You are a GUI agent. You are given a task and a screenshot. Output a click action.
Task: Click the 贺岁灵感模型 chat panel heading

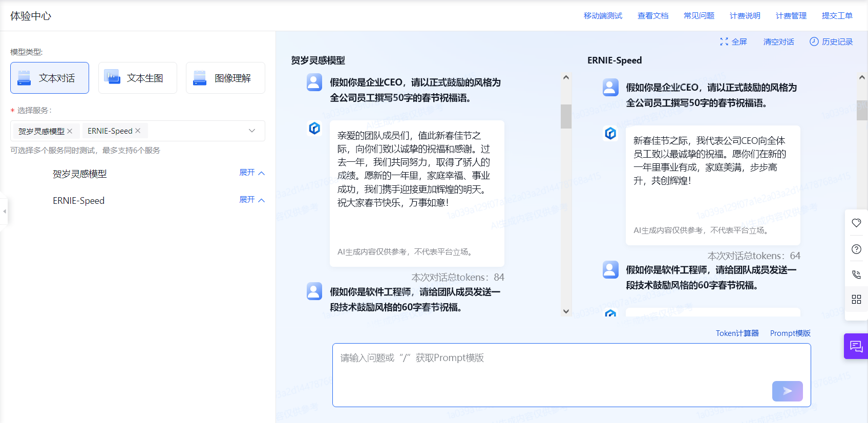point(318,60)
